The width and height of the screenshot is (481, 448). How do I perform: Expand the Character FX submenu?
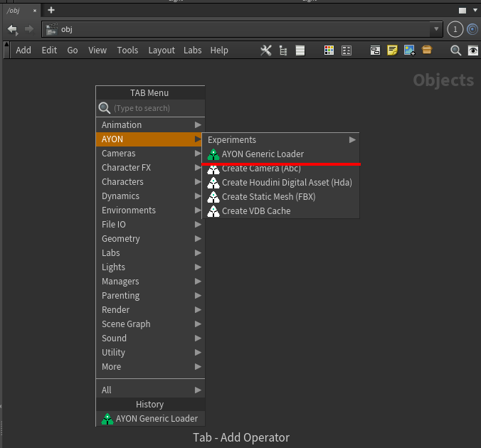pyautogui.click(x=150, y=167)
